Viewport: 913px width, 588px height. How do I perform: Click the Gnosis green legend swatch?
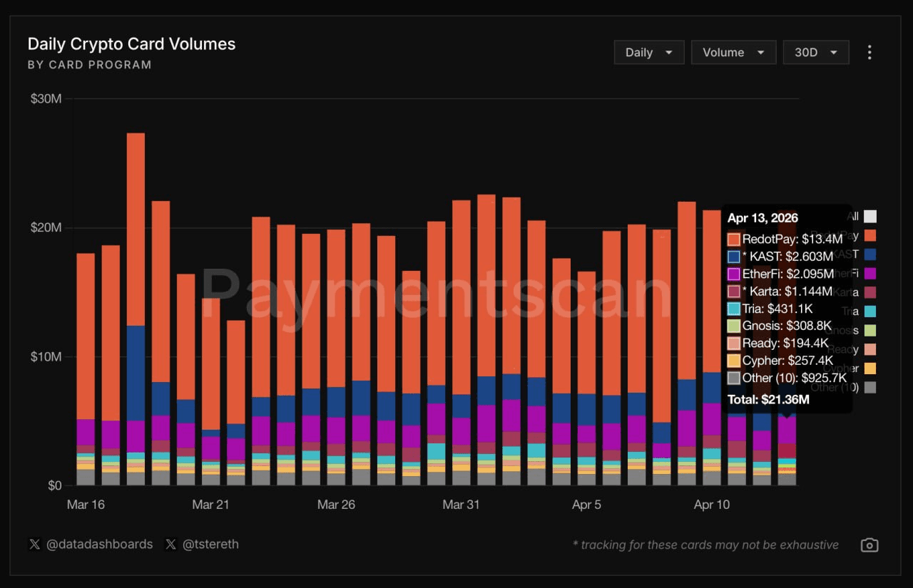(869, 331)
